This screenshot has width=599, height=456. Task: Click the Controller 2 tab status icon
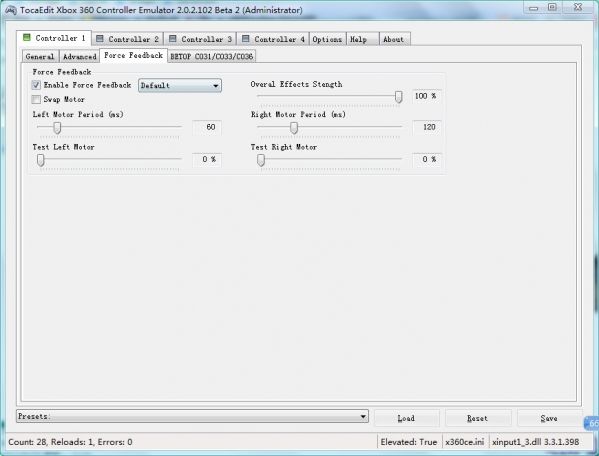coord(99,39)
